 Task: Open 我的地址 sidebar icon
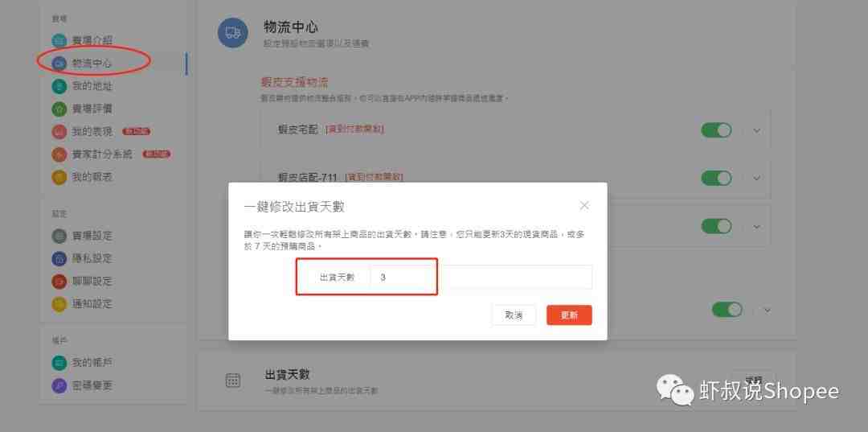pyautogui.click(x=59, y=86)
